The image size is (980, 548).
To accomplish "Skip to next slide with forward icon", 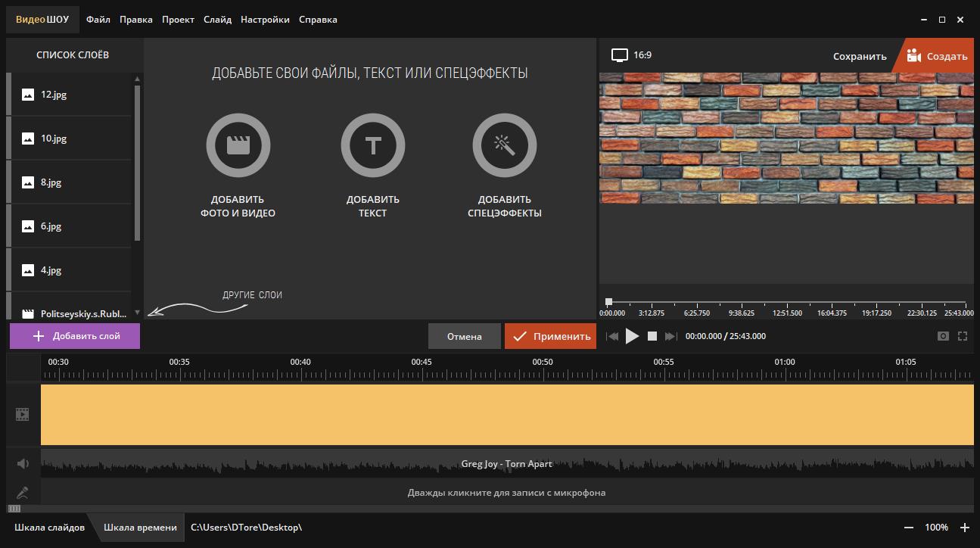I will (670, 336).
